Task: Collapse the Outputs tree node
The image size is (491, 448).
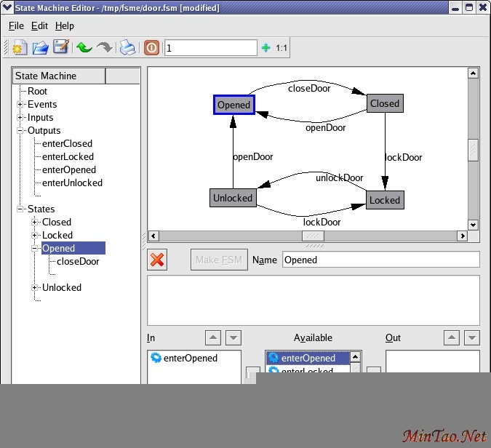Action: pos(20,131)
